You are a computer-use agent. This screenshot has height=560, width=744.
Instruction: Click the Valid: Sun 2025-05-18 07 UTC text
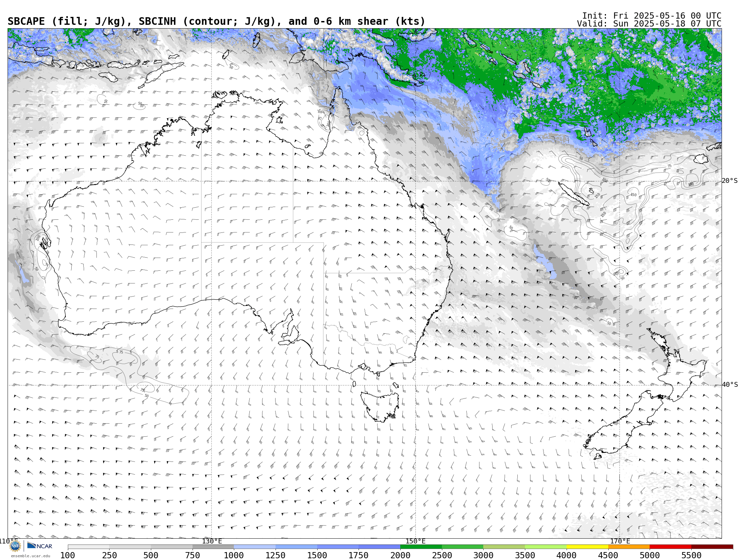click(x=649, y=24)
